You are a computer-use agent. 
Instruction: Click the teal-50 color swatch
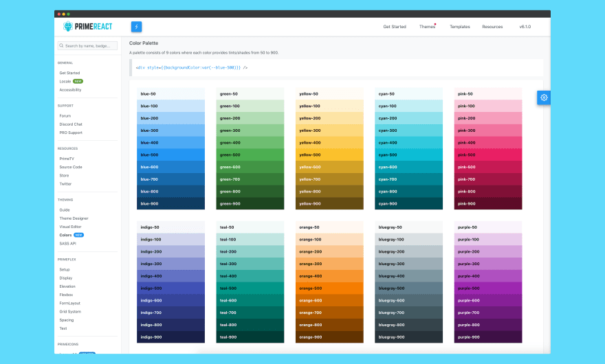pyautogui.click(x=250, y=227)
